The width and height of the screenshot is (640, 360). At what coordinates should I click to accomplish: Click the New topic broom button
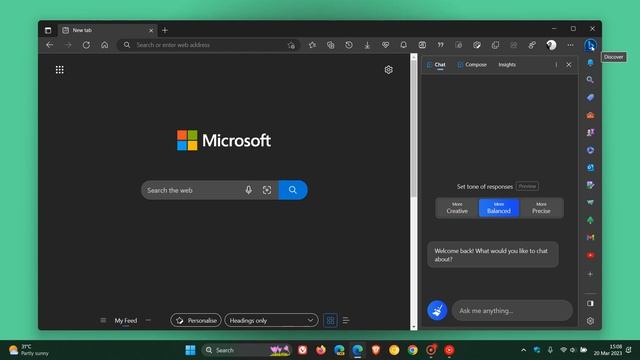437,310
